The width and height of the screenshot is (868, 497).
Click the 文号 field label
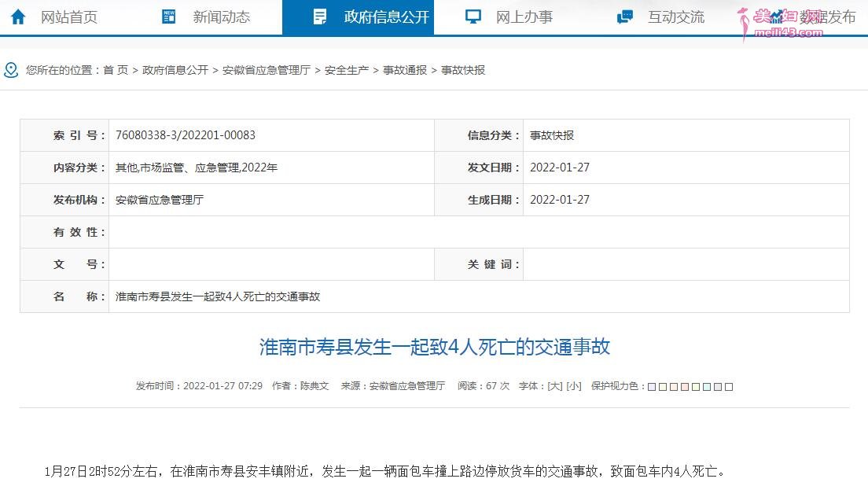point(79,264)
